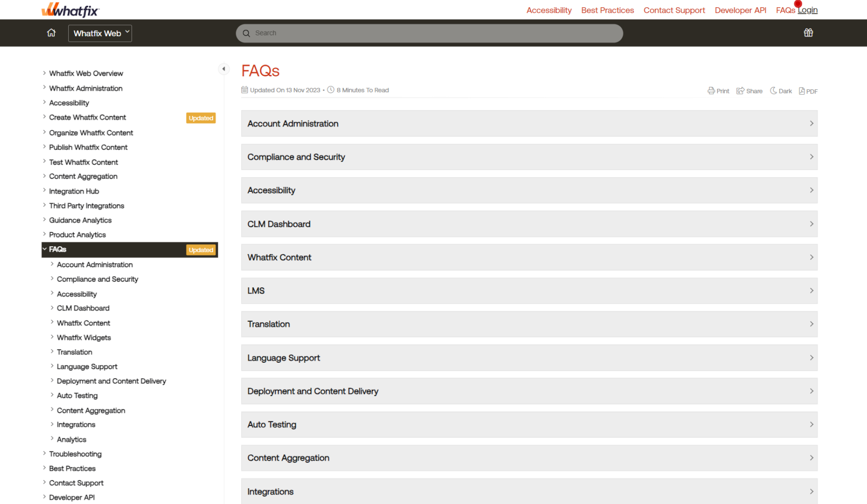
Task: Go to the home icon
Action: 51,33
